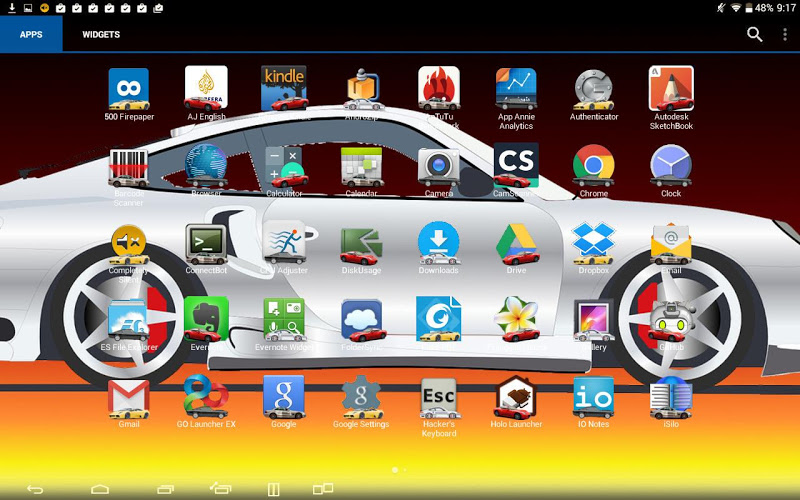Screen dimensions: 800x500
Task: Open the three-dot overflow menu
Action: pos(785,34)
